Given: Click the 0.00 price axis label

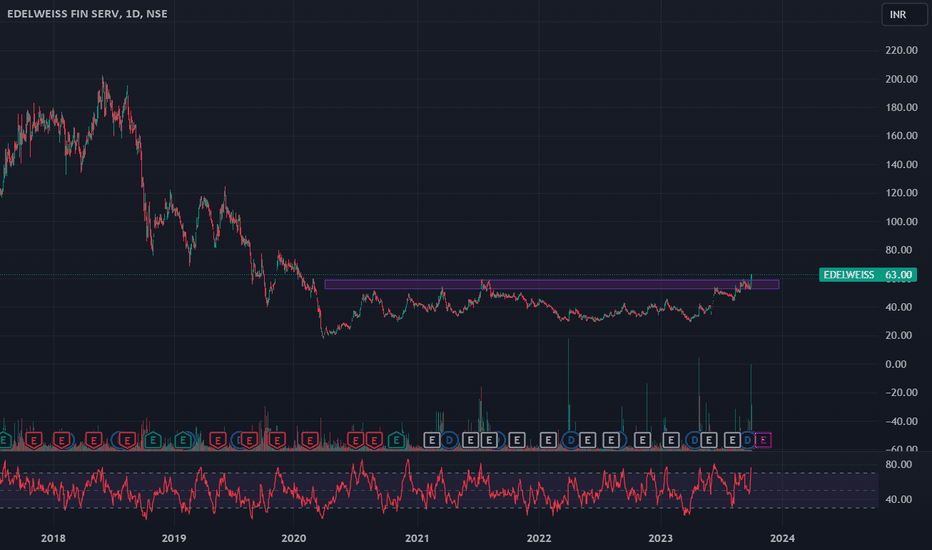Looking at the screenshot, I should pos(896,364).
